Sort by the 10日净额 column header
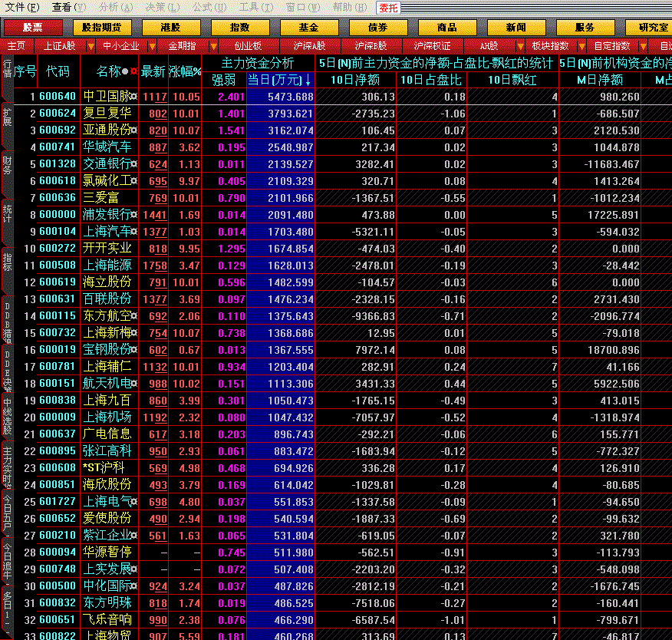672x640 pixels. point(355,80)
